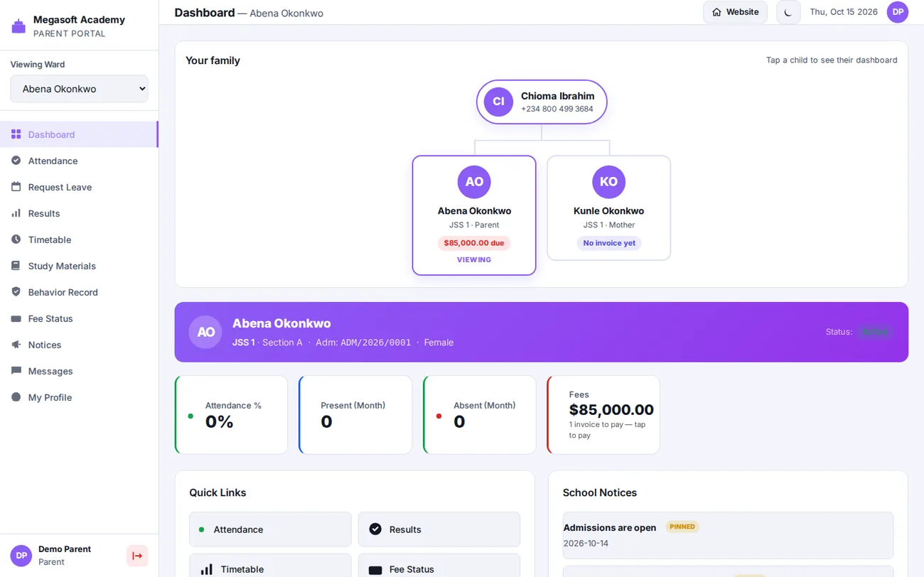Toggle dark mode with the moon button
The height and width of the screenshot is (577, 924).
coord(788,12)
